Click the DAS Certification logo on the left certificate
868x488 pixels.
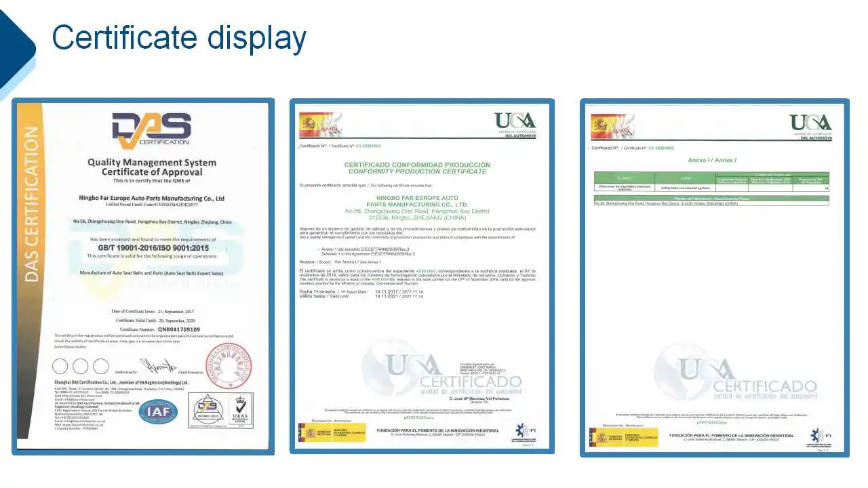click(151, 130)
